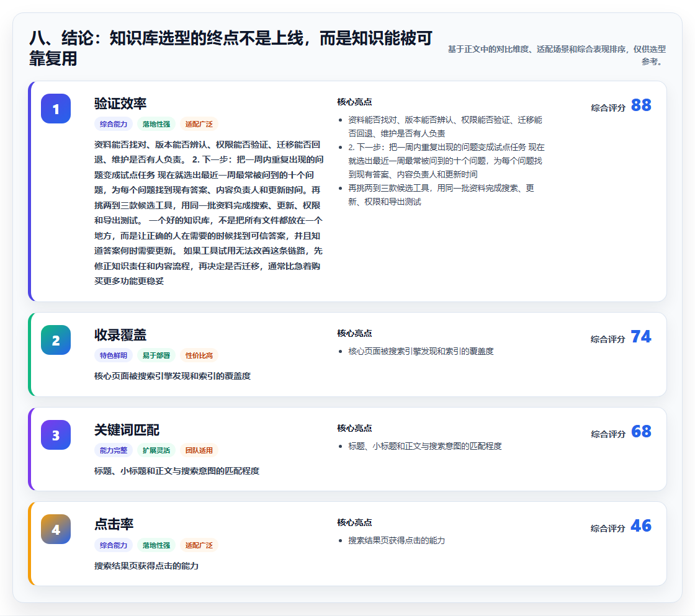Click the score 88 value

click(x=641, y=105)
